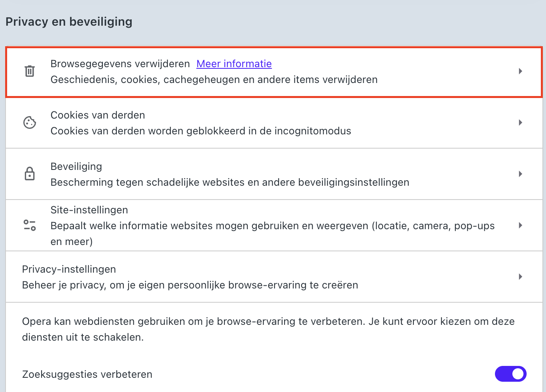Click the trash can icon next to Browsegegevens verwijderen

click(x=30, y=72)
